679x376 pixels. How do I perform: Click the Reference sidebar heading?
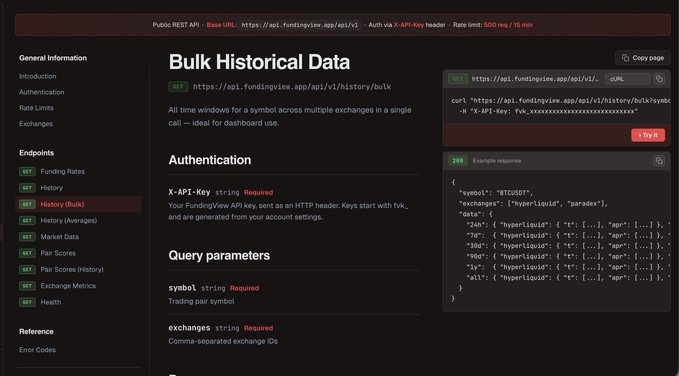[36, 332]
